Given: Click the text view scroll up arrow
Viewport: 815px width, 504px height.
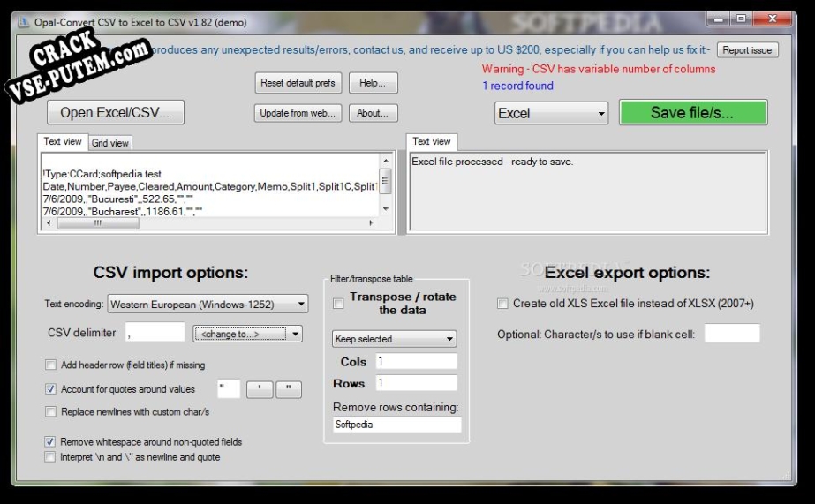Looking at the screenshot, I should [386, 161].
